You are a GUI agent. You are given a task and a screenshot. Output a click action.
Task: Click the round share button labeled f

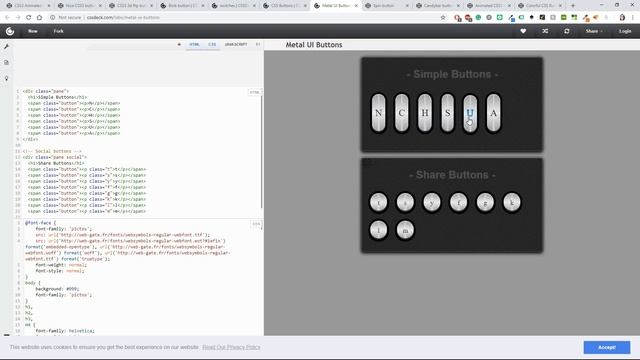tap(458, 202)
